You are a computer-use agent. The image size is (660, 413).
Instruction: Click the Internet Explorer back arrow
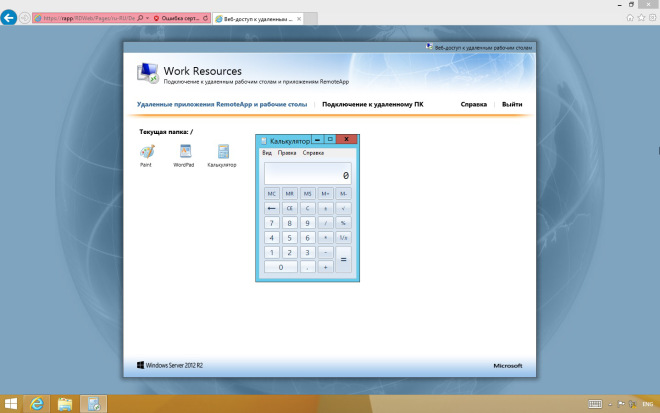tap(11, 18)
